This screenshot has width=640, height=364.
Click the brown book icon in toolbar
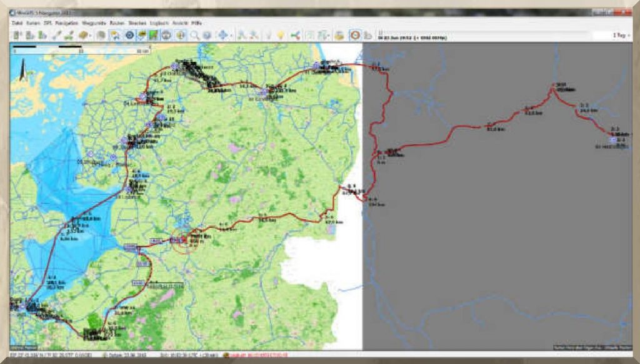pyautogui.click(x=82, y=36)
